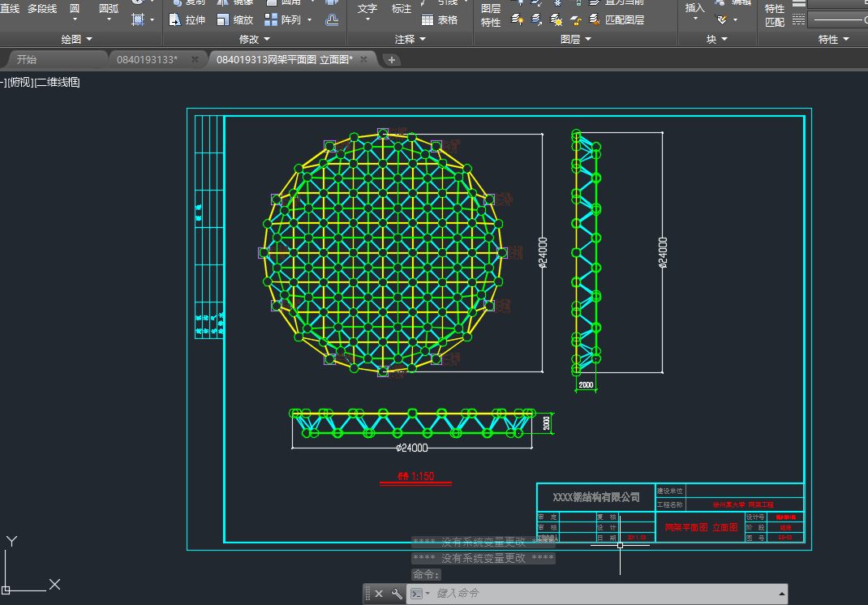The height and width of the screenshot is (605, 868).
Task: Click the Table (表格) tool
Action: coord(438,19)
